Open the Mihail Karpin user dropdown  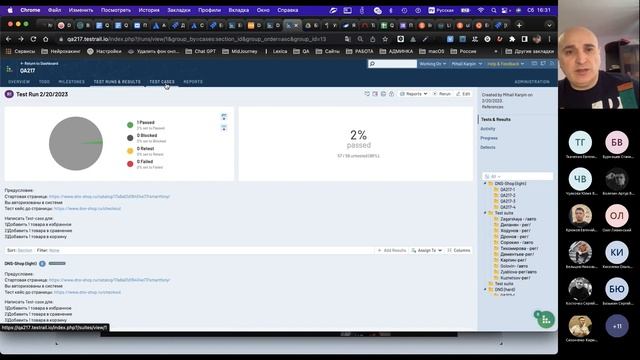click(x=467, y=64)
